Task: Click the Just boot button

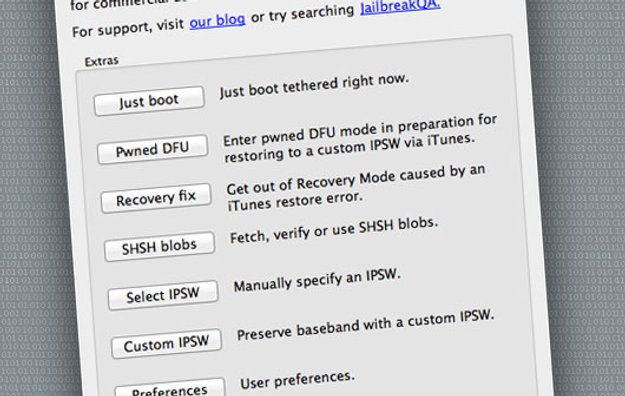Action: pyautogui.click(x=149, y=101)
